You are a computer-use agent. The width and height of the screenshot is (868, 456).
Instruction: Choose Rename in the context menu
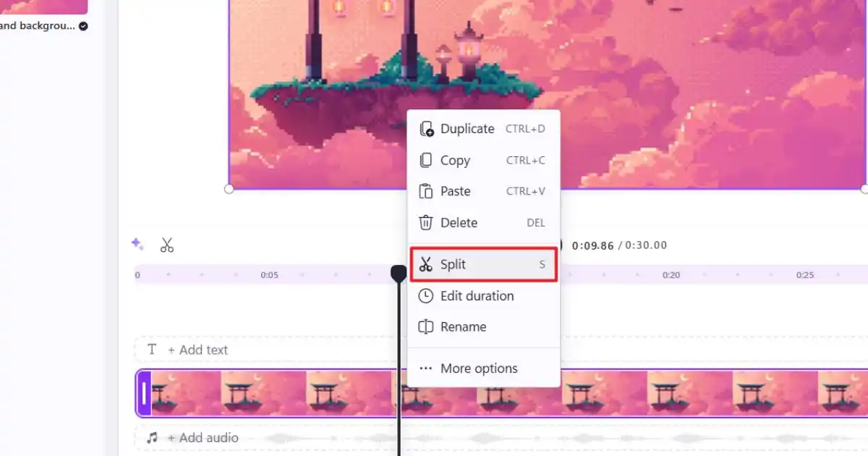click(483, 327)
